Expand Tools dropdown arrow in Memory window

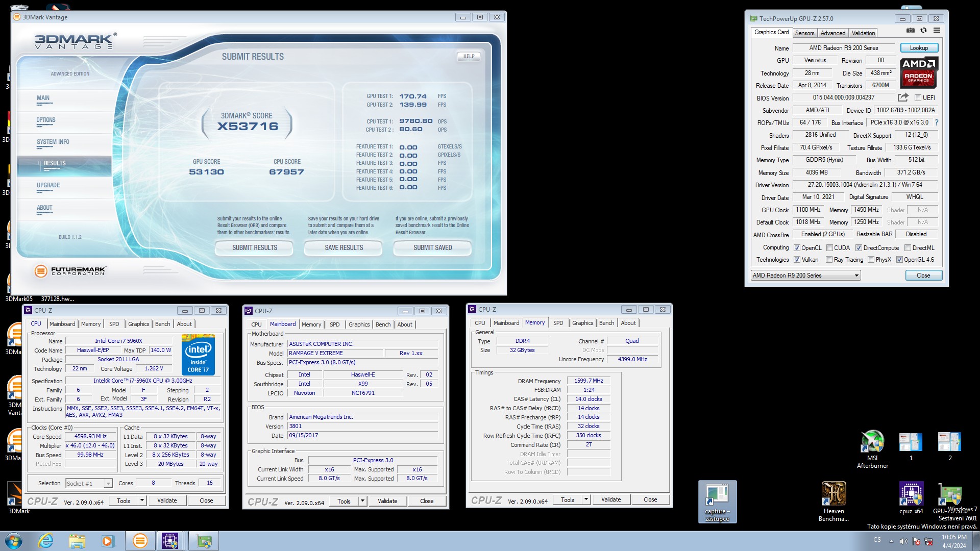point(586,499)
